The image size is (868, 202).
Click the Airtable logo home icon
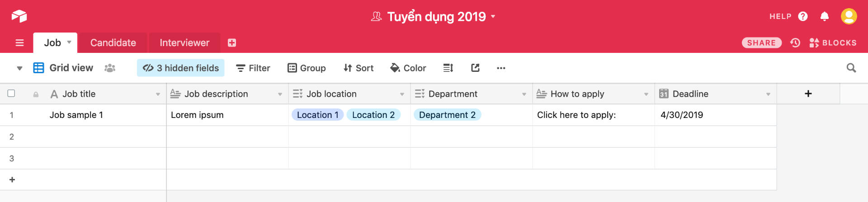point(19,16)
